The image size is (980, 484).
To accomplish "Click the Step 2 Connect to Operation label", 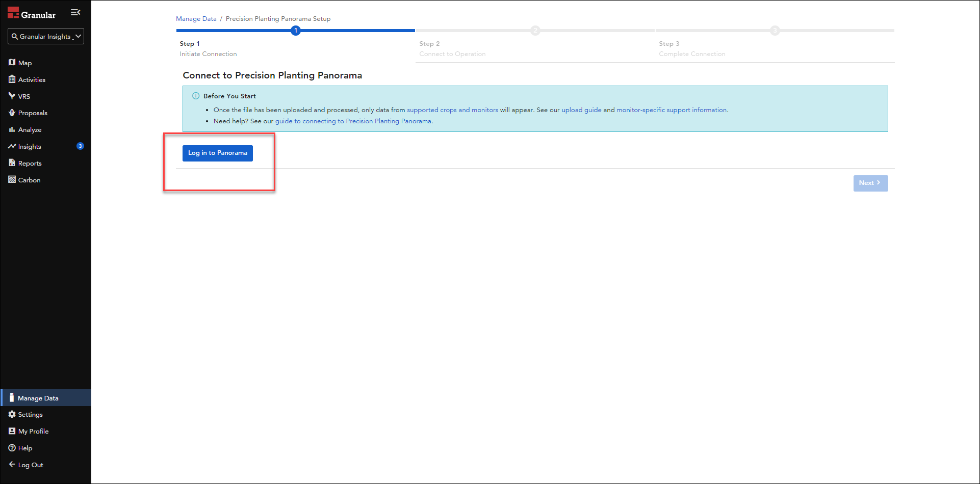I will coord(452,49).
